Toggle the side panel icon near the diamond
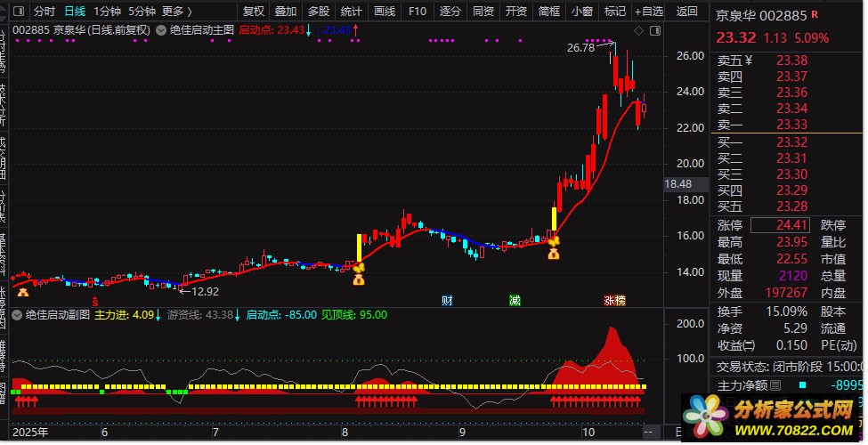 [655, 31]
